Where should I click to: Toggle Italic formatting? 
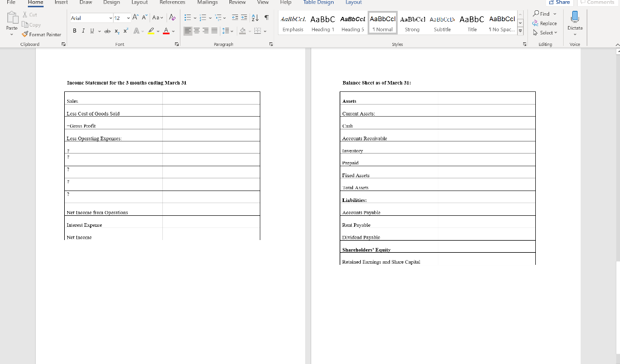click(x=83, y=31)
